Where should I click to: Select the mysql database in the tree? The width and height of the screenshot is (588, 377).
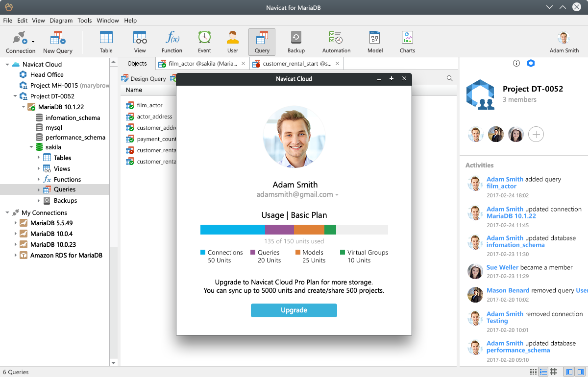pos(54,127)
